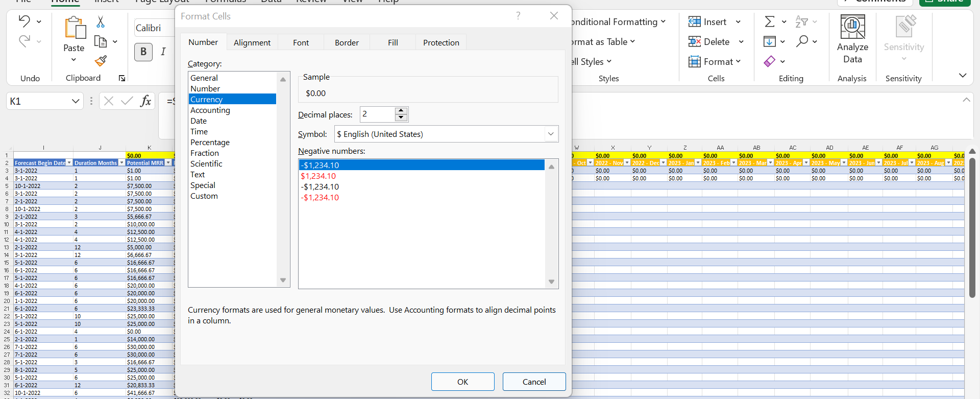Collapse the ribbon with the chevron
This screenshot has width=980, height=399.
pos(963,76)
